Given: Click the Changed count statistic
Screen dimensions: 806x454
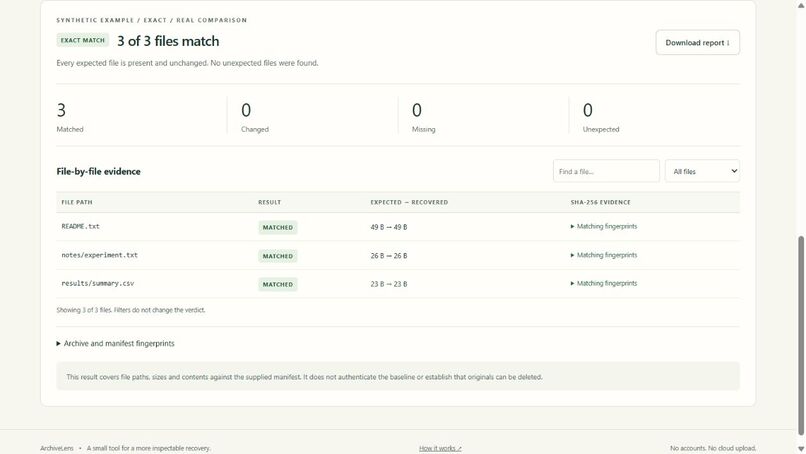Looking at the screenshot, I should tap(255, 117).
